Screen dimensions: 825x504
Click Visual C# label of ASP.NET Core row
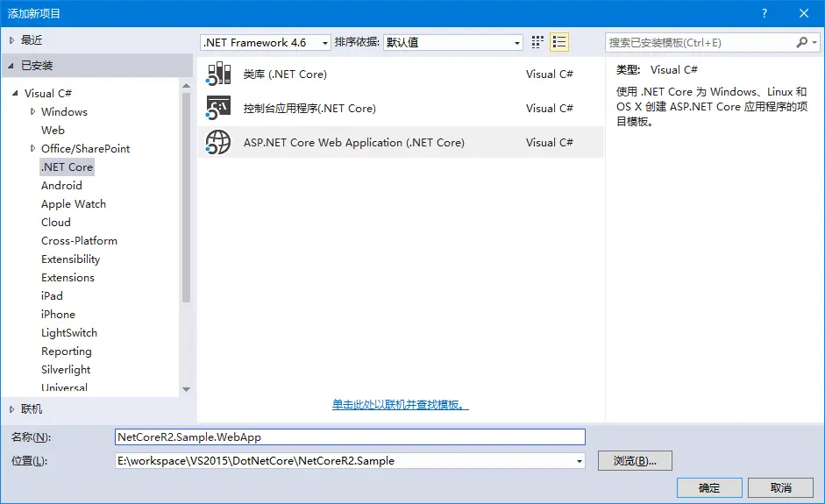[550, 143]
